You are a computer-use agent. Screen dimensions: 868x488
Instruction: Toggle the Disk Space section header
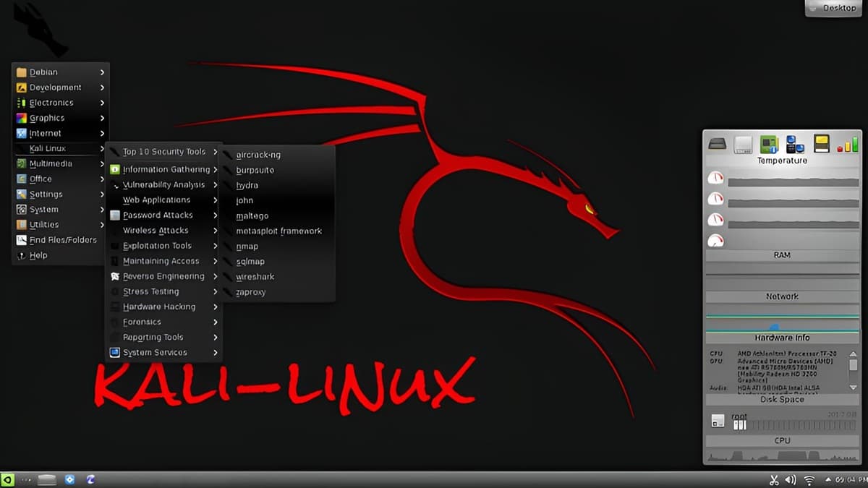pyautogui.click(x=782, y=399)
